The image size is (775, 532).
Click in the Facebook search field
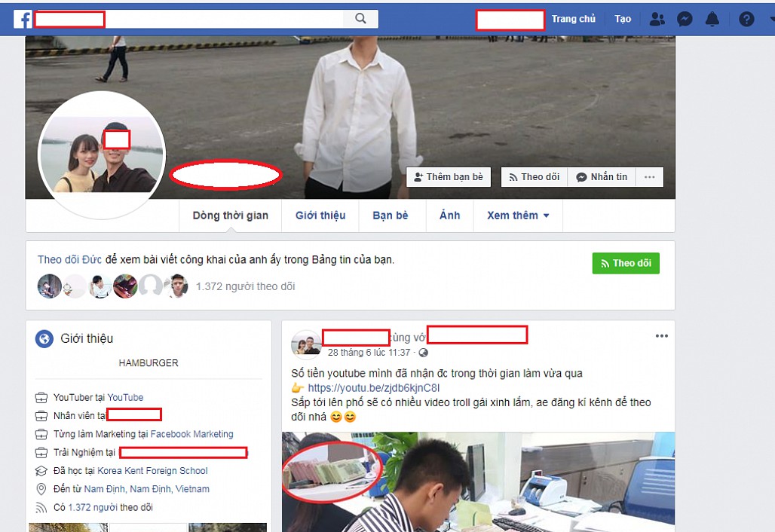[226, 19]
